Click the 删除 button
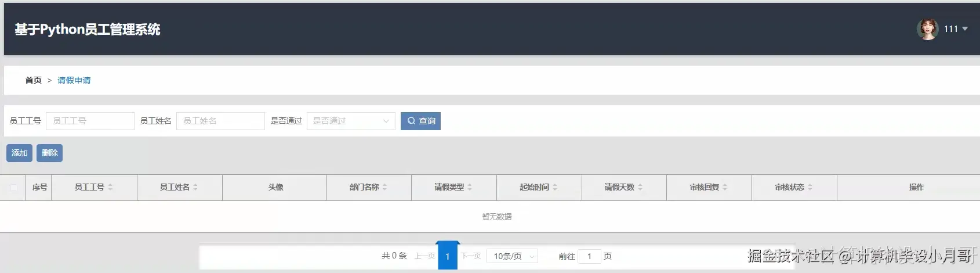980x273 pixels. click(x=49, y=153)
